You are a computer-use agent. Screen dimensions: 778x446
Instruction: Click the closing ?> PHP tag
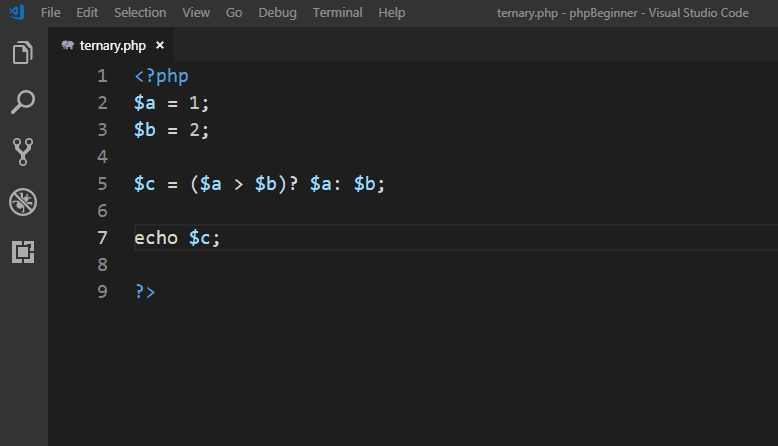145,292
